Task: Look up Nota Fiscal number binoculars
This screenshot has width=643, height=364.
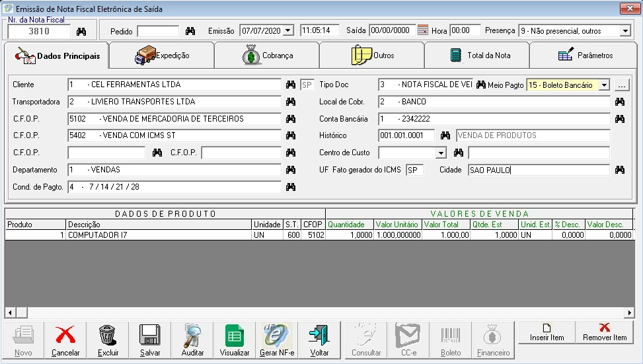Action: point(81,31)
